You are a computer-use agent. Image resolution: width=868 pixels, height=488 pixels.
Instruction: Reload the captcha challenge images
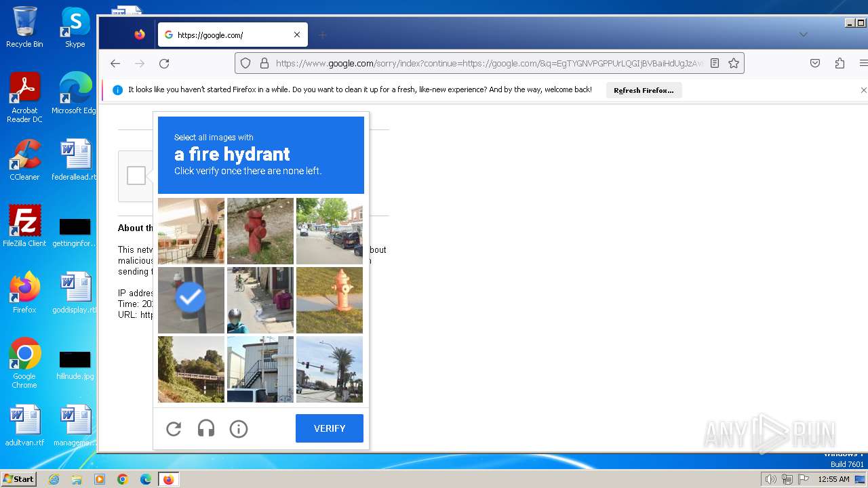pyautogui.click(x=174, y=428)
